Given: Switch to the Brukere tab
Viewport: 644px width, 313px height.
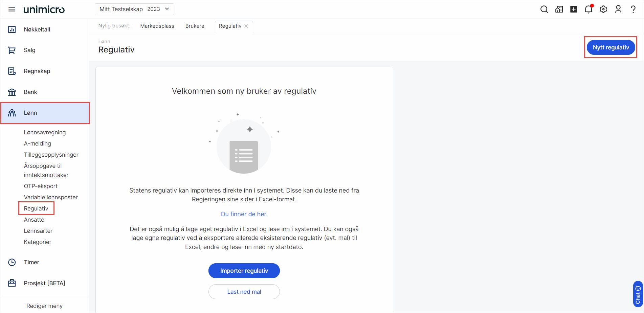Looking at the screenshot, I should (x=195, y=26).
